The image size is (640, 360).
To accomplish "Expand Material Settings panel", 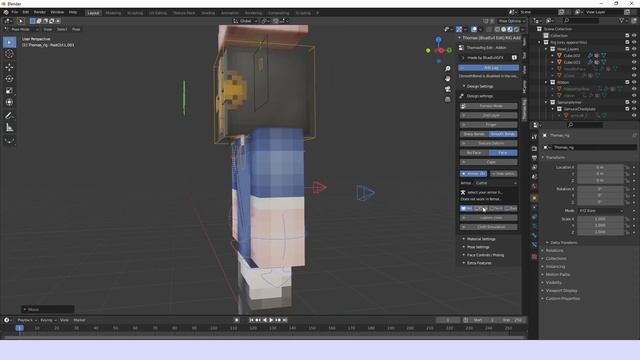I will pyautogui.click(x=481, y=239).
